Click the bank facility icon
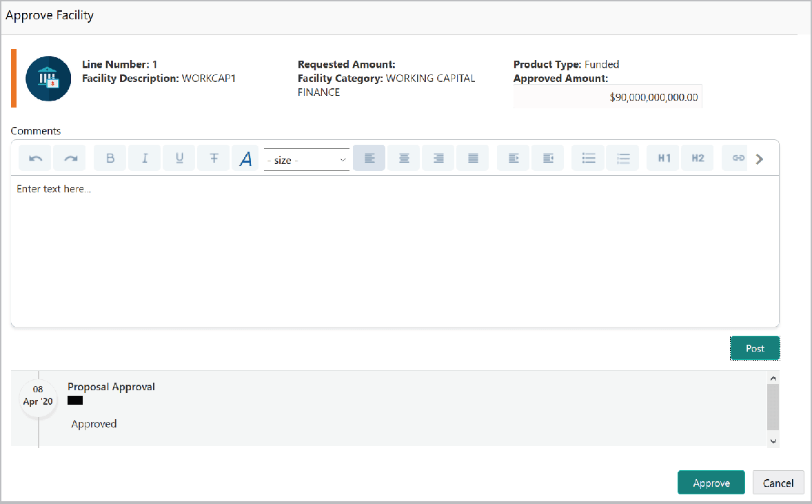Screen dimensions: 812x504 pyautogui.click(x=48, y=79)
